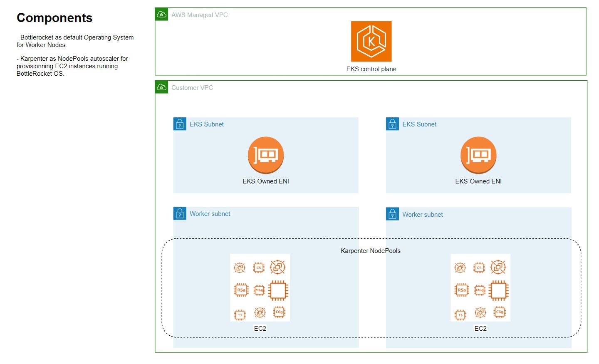Select the R5a instance icon in right EC2 group
Viewport: 599px width, 364px height.
(x=462, y=290)
